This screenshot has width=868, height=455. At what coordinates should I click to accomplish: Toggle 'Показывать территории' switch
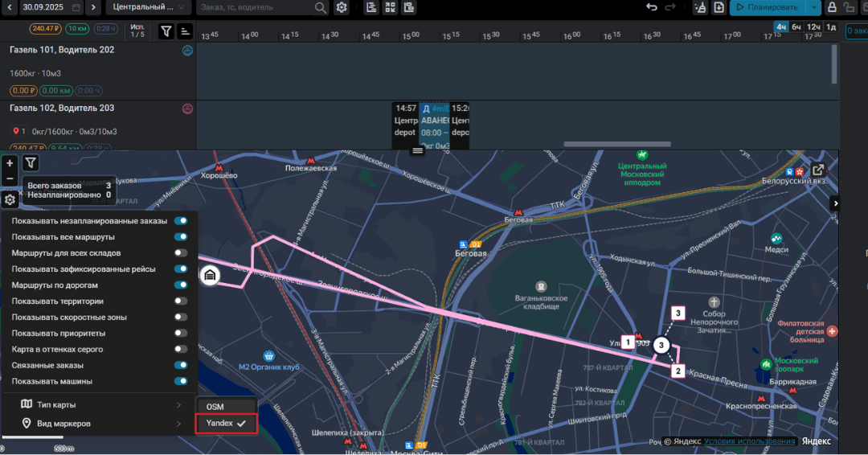181,301
